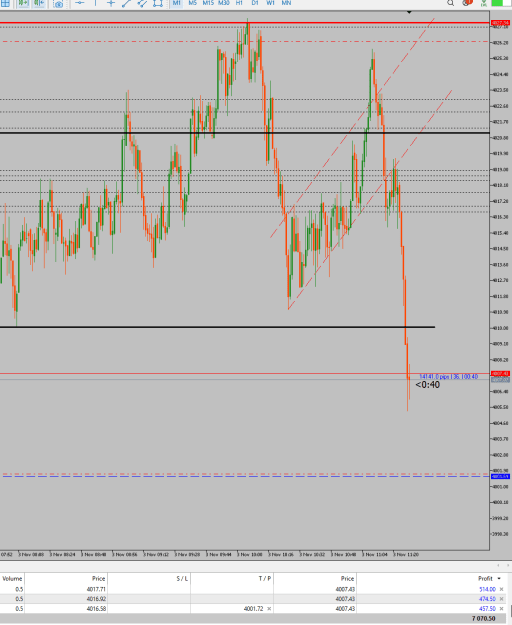Click the right scroll arrow above positions table

pos(508,566)
